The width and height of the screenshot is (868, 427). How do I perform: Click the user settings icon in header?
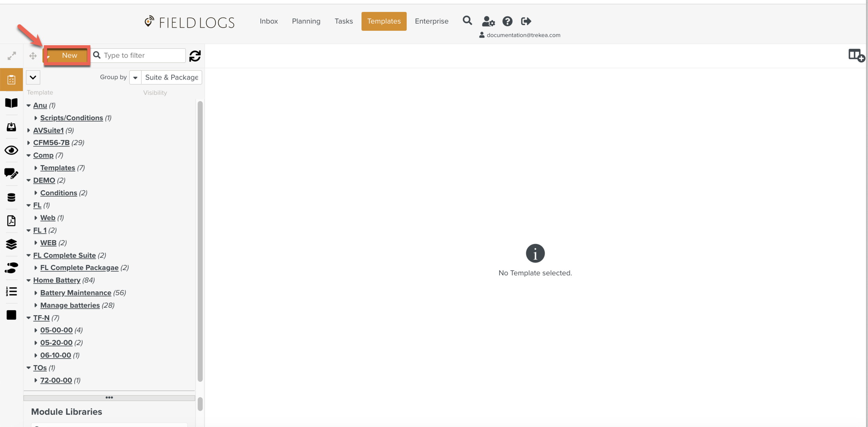[488, 21]
